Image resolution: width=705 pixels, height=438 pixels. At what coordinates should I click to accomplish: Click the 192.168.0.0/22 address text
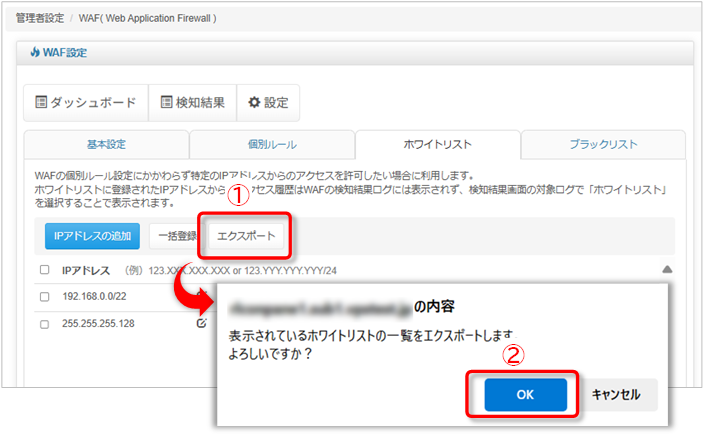coord(94,296)
